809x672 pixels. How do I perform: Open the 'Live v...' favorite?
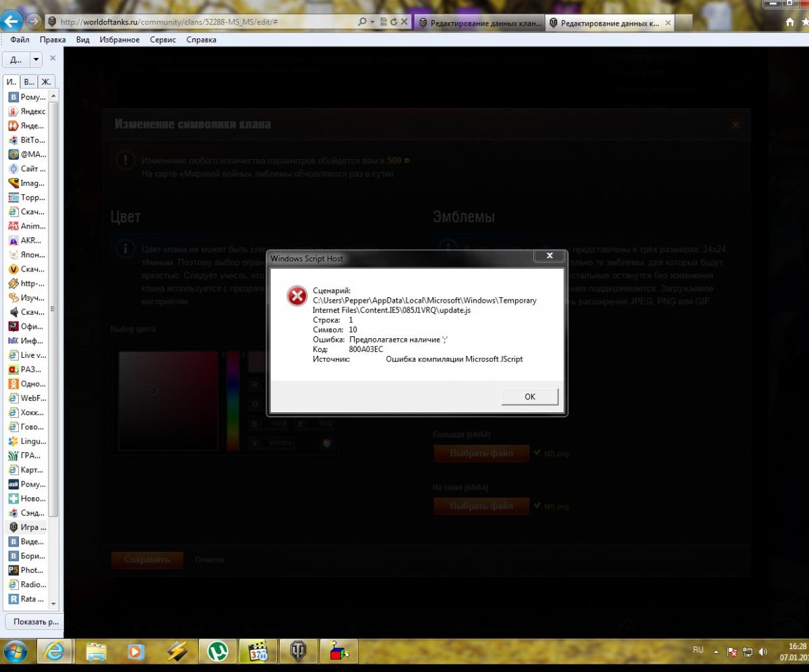pyautogui.click(x=28, y=355)
